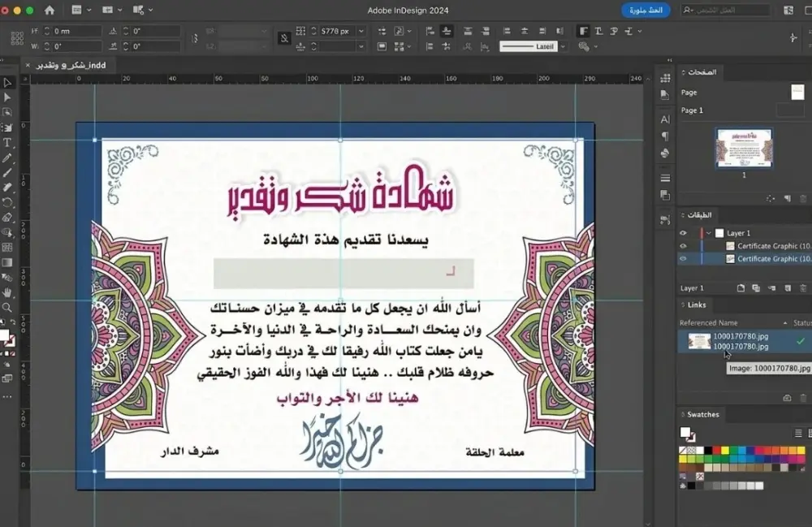
Task: Open dropdown arrow after Jump Object icon
Action: (640, 31)
